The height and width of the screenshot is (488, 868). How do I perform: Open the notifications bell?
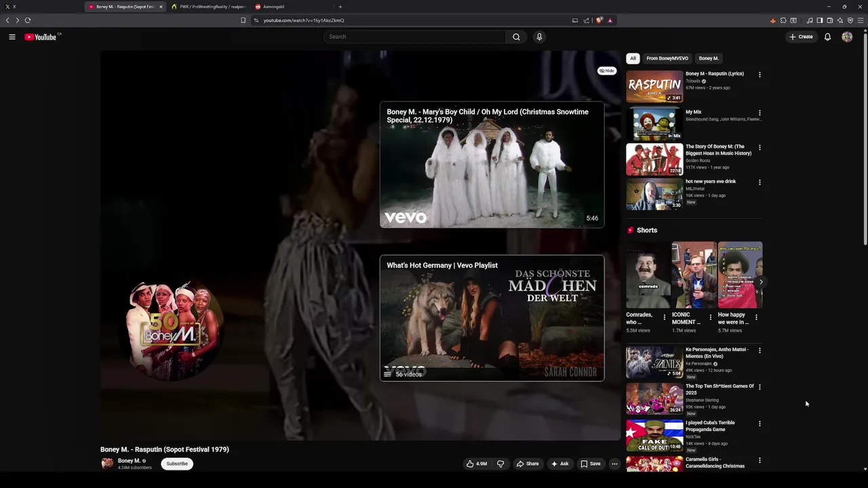click(x=827, y=37)
